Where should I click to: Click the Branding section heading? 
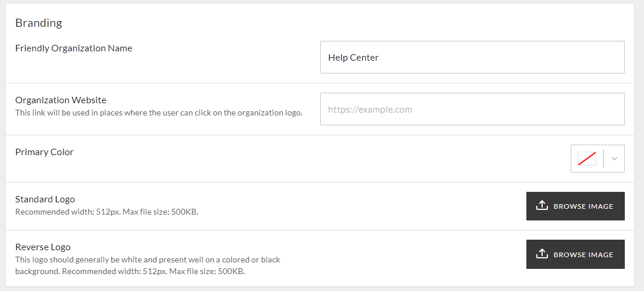tap(38, 23)
